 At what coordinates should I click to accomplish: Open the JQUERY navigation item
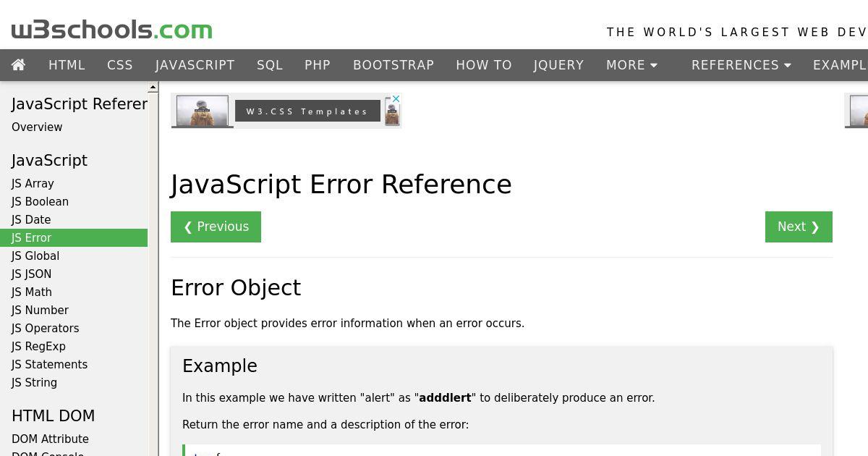coord(558,65)
